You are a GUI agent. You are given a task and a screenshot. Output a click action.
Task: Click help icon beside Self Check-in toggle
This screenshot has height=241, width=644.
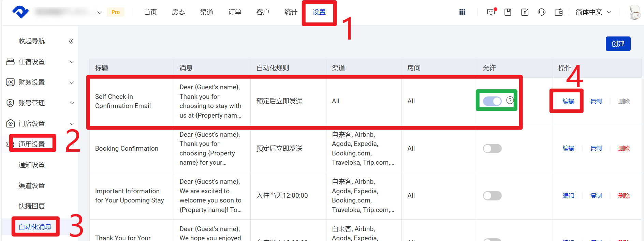pos(510,100)
